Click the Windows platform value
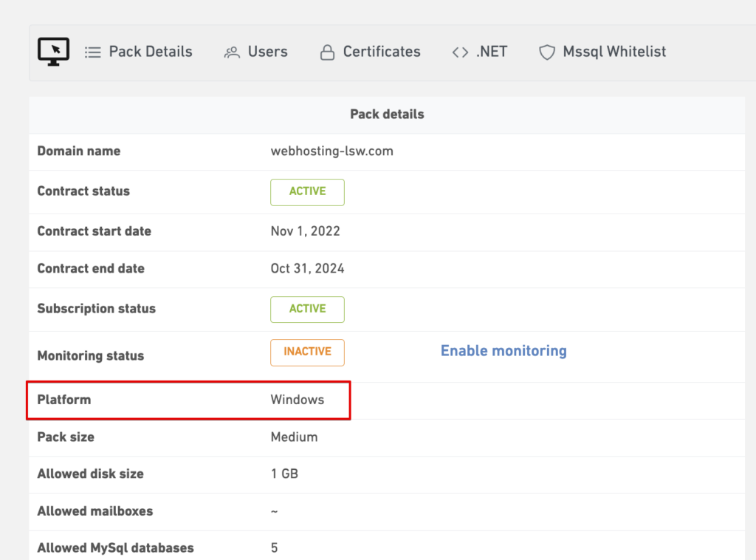This screenshot has width=756, height=560. 298,400
